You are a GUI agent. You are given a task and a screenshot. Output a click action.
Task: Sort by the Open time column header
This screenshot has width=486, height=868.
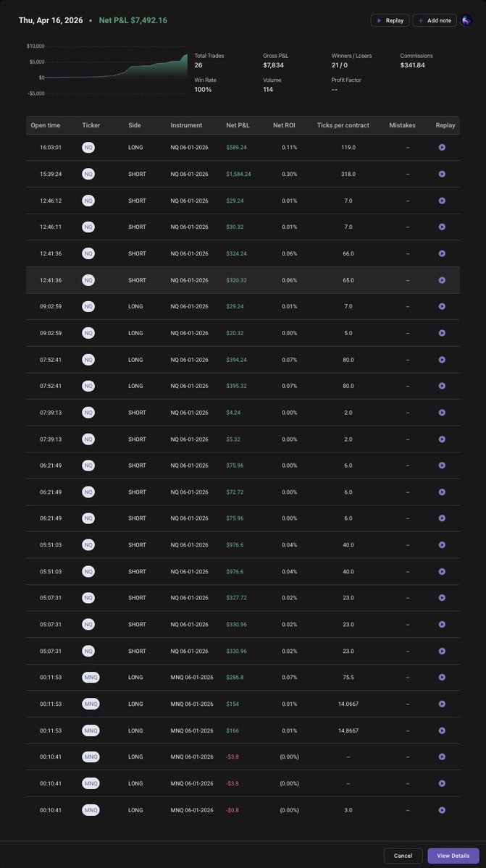coord(46,126)
